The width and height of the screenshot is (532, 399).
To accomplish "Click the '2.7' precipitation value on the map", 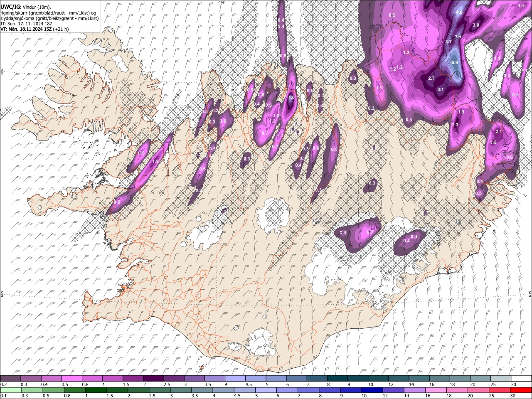I will click(431, 78).
